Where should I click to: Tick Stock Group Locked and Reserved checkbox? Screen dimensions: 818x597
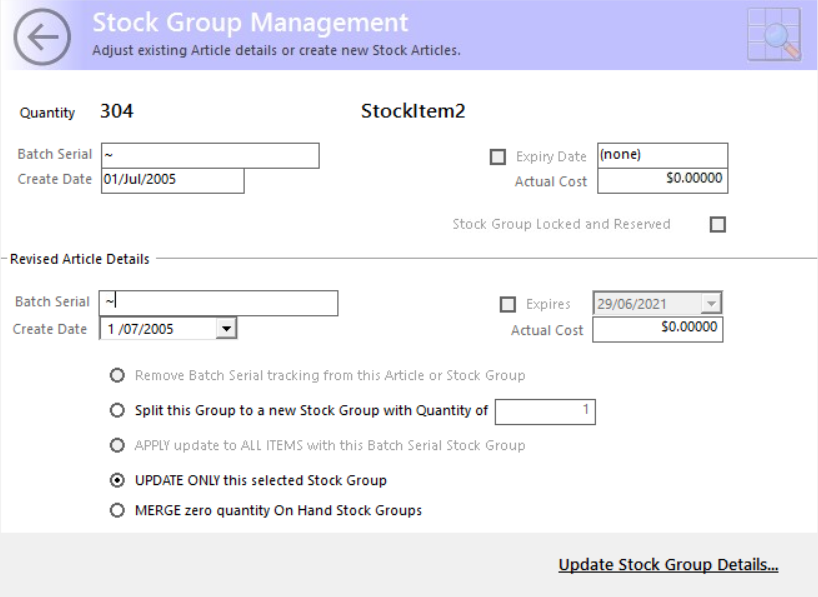coord(718,224)
